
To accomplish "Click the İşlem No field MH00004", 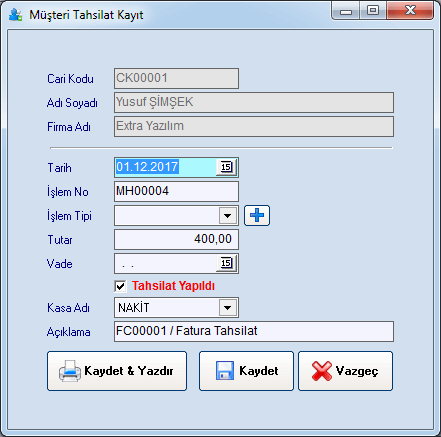I will point(176,191).
